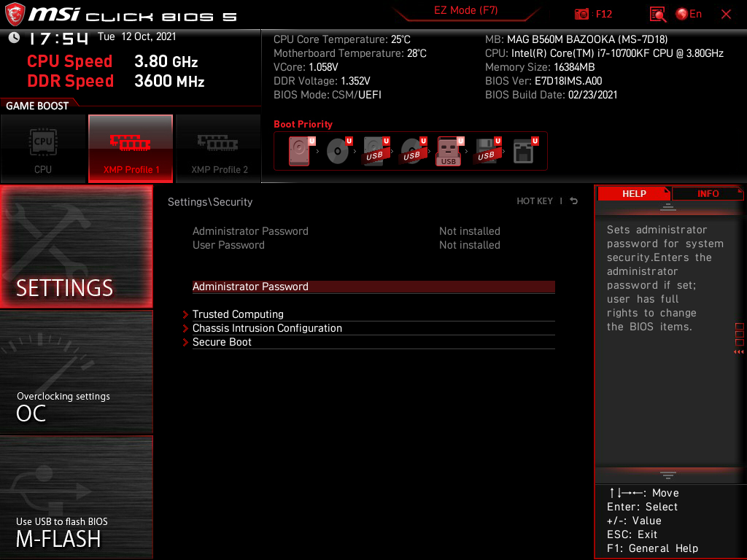747x560 pixels.
Task: Switch to the HELP tab
Action: tap(634, 193)
